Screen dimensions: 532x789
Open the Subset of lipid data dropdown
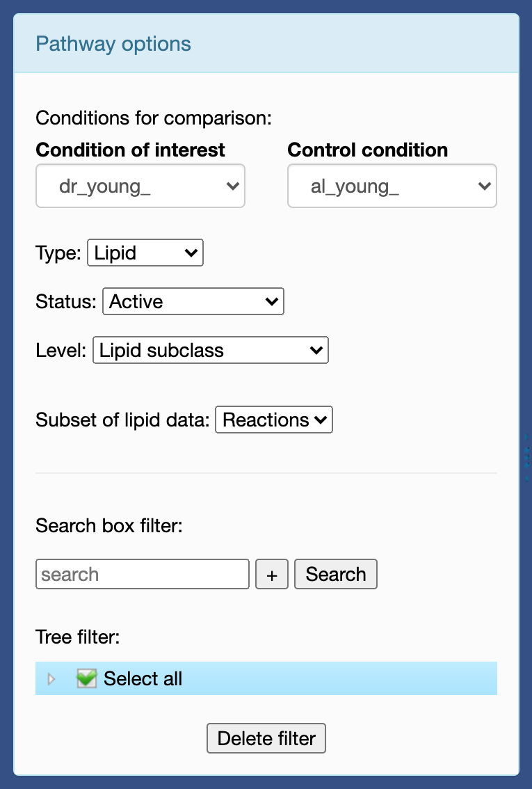coord(274,420)
